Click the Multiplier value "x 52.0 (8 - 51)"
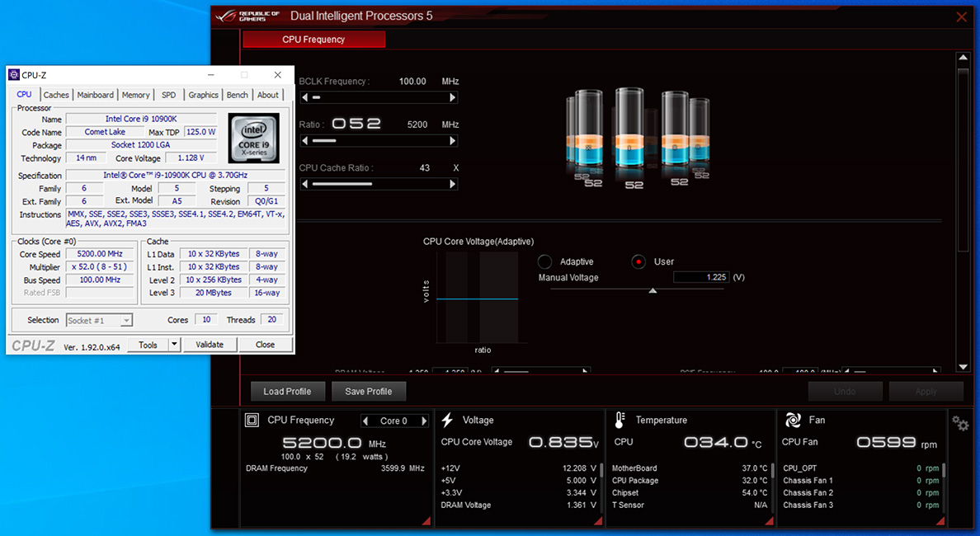Viewport: 980px width, 536px height. point(100,266)
